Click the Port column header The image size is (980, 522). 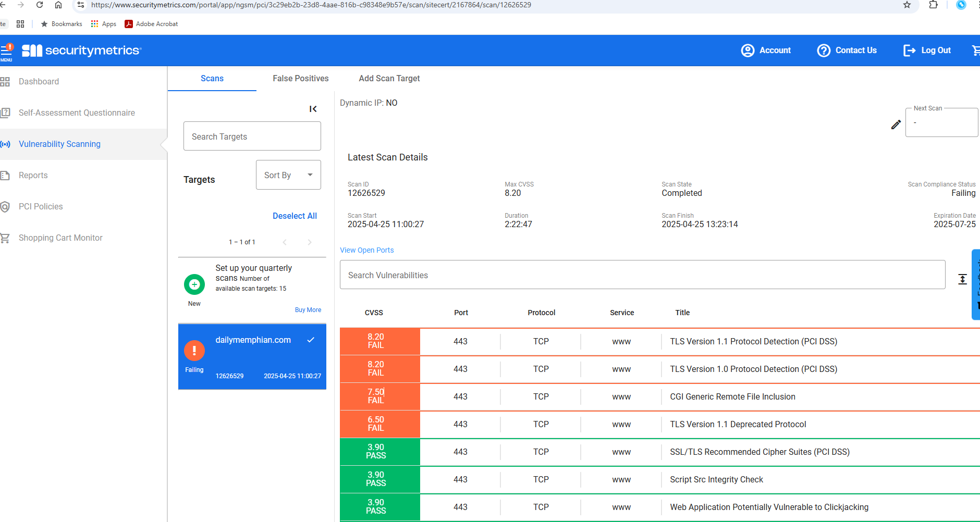(461, 313)
